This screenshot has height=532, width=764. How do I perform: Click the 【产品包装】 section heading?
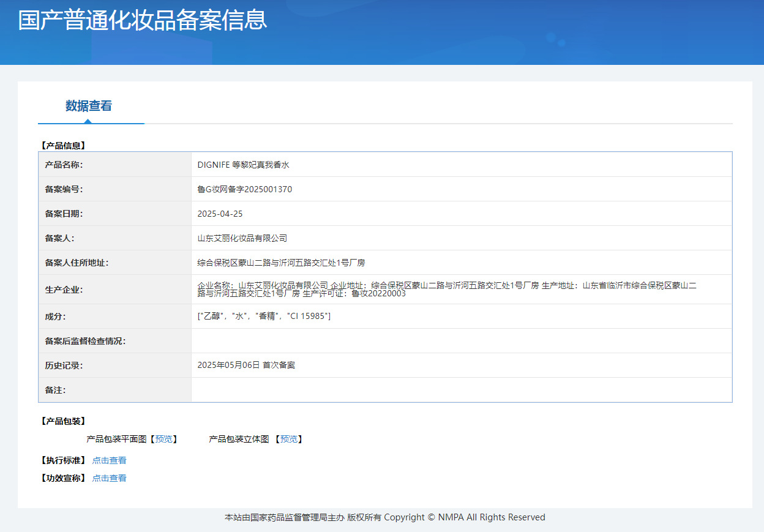tap(63, 421)
